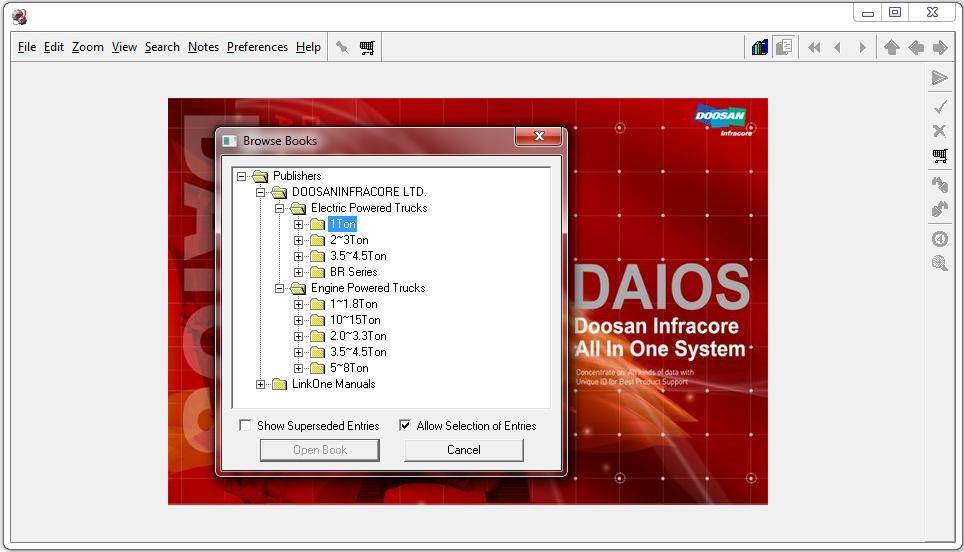Click the lower hand-arrow icon in right sidebar
The height and width of the screenshot is (552, 964).
click(x=939, y=209)
